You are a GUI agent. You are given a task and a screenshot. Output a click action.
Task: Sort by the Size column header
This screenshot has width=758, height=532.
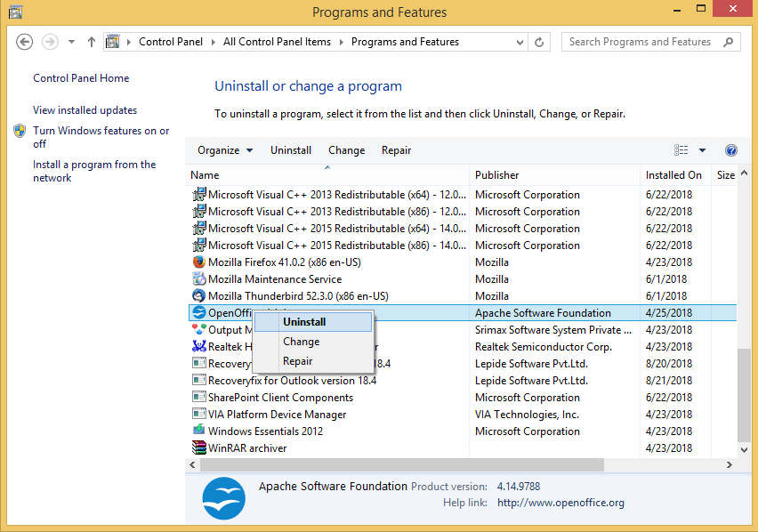click(x=724, y=175)
